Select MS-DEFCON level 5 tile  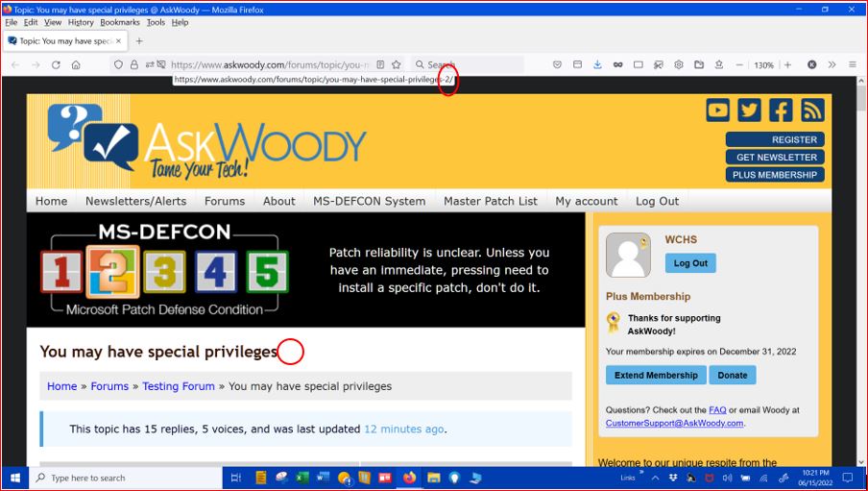coord(267,272)
